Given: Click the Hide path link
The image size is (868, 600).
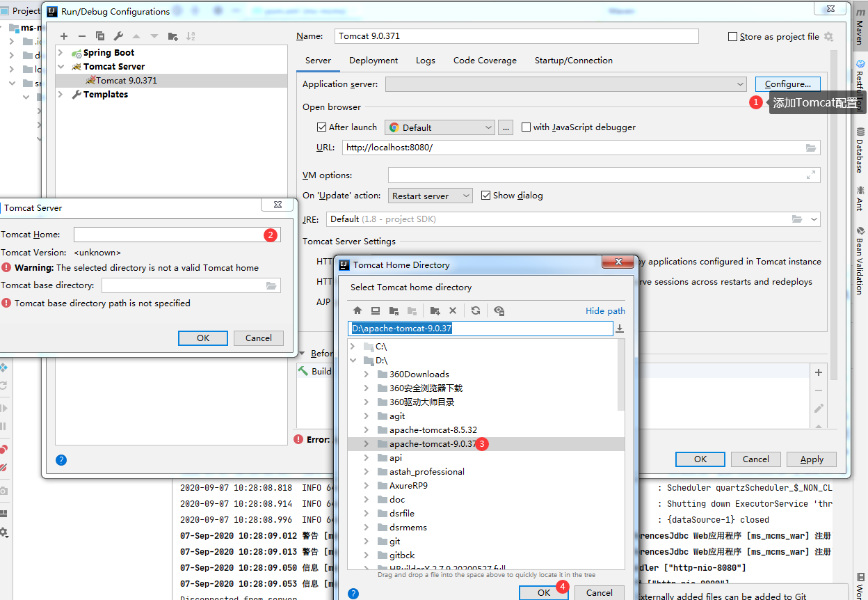Looking at the screenshot, I should pyautogui.click(x=604, y=310).
